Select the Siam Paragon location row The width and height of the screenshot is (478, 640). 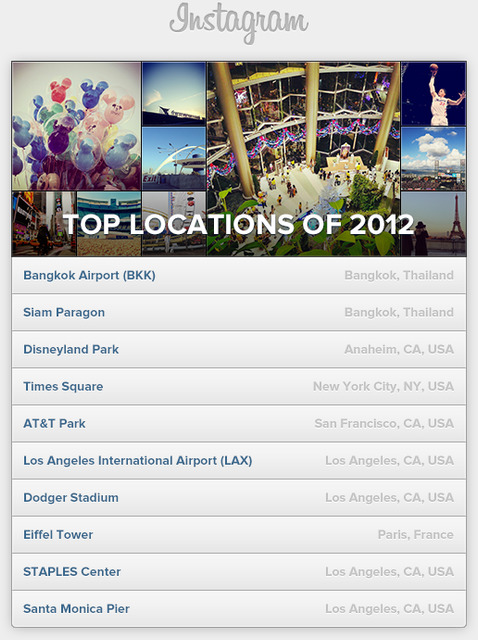tap(239, 312)
